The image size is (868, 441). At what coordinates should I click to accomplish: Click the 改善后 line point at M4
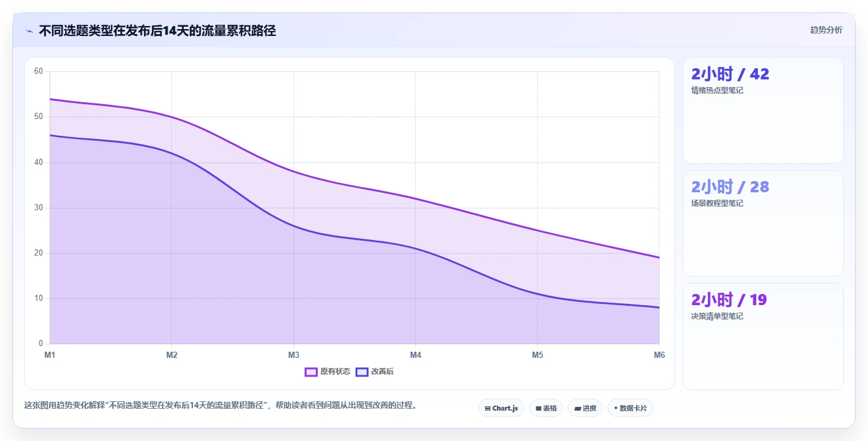pos(416,249)
